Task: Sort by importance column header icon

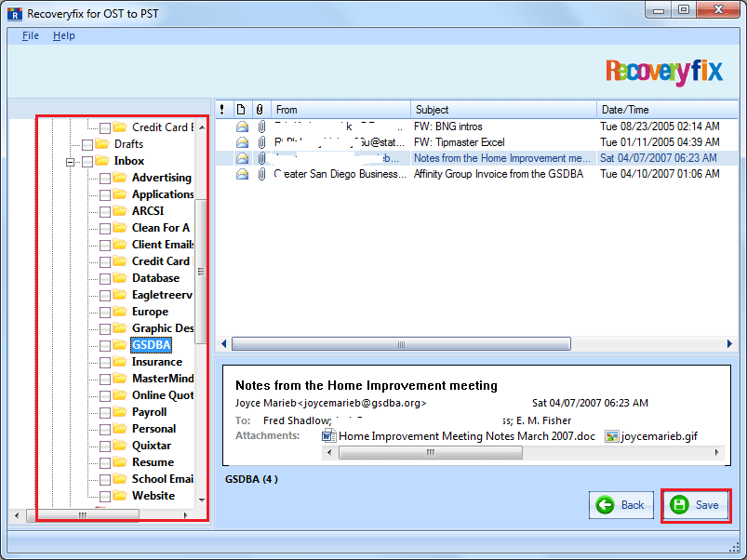Action: tap(222, 110)
